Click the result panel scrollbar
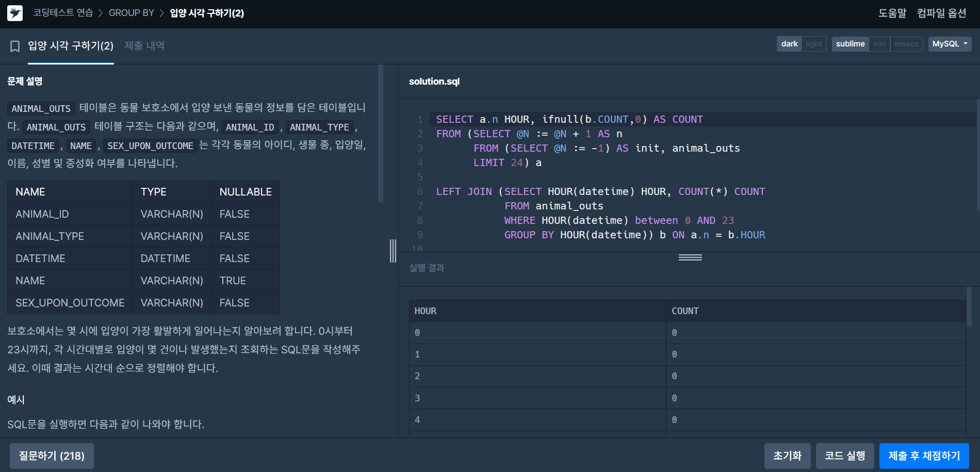This screenshot has height=472, width=980. [969, 307]
